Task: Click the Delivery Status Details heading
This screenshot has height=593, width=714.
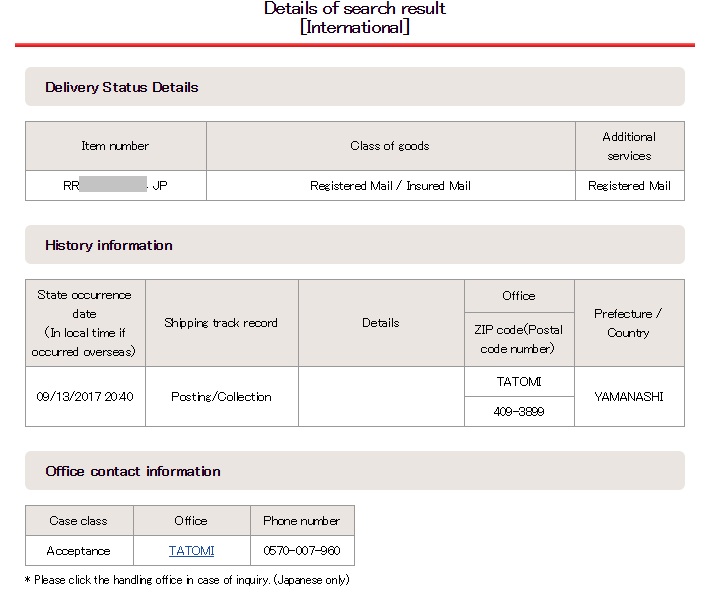Action: pos(122,87)
